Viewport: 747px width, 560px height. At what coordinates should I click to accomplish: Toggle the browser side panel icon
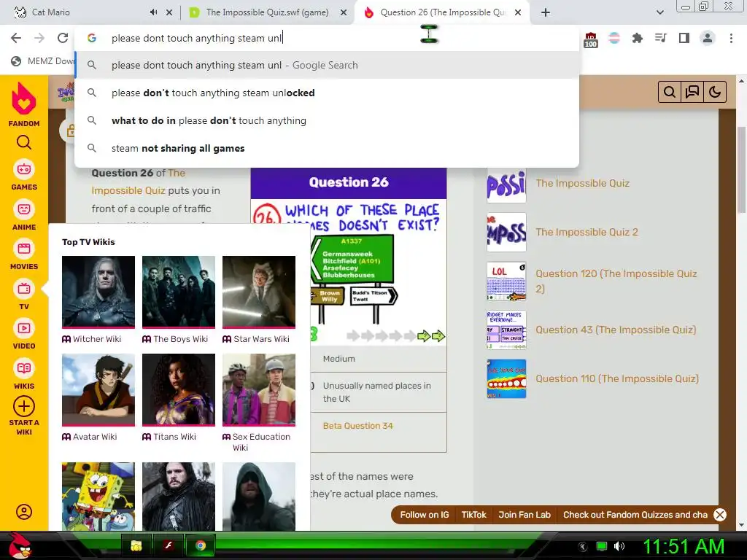[x=684, y=38]
